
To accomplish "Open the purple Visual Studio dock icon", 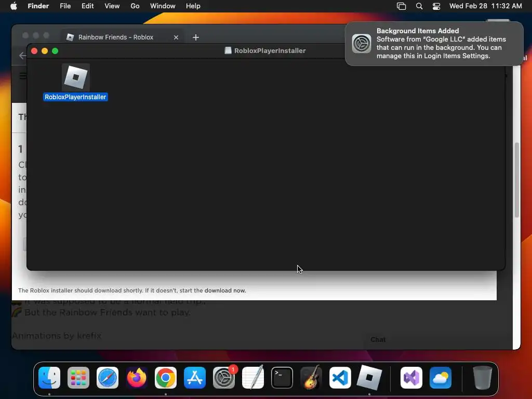I will 411,377.
